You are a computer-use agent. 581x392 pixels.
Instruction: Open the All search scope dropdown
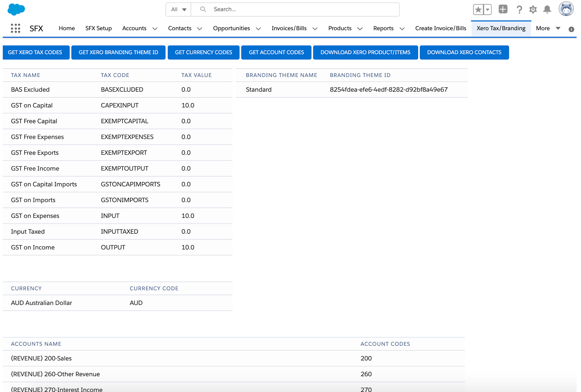pyautogui.click(x=178, y=9)
